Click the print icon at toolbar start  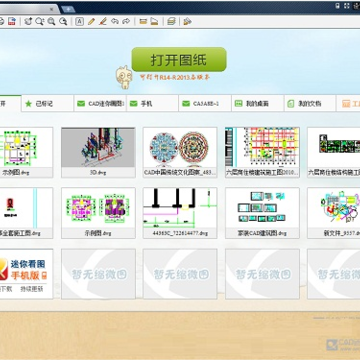[x=1, y=22]
